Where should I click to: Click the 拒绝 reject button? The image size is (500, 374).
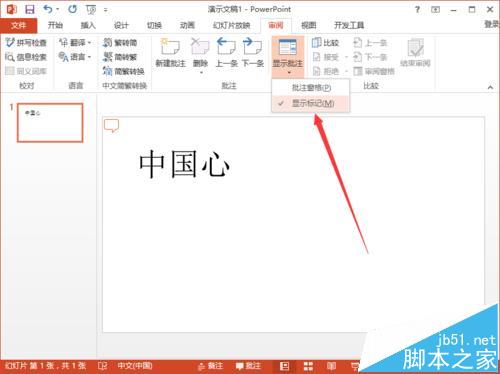(326, 71)
